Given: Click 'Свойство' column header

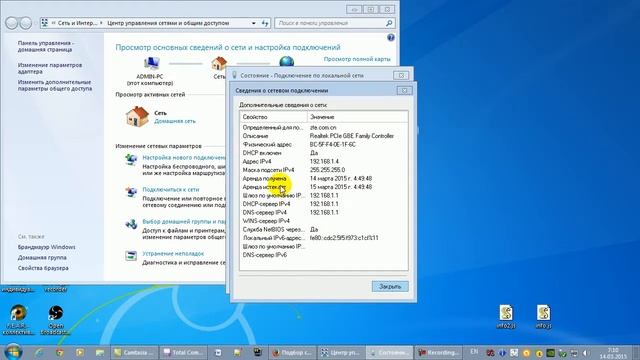Looking at the screenshot, I should tap(273, 117).
